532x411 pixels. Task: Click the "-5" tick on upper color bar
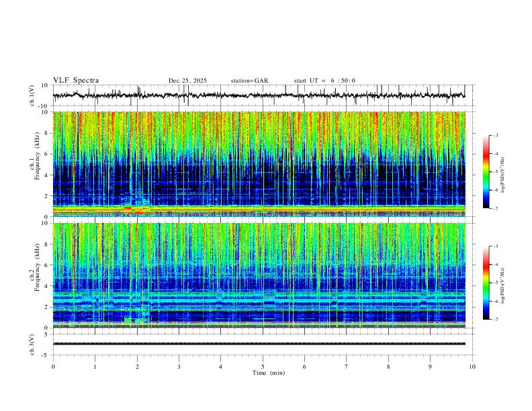pyautogui.click(x=495, y=172)
